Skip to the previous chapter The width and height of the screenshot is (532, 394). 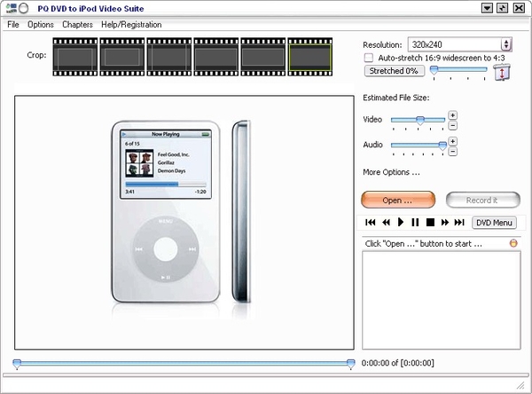(x=371, y=222)
